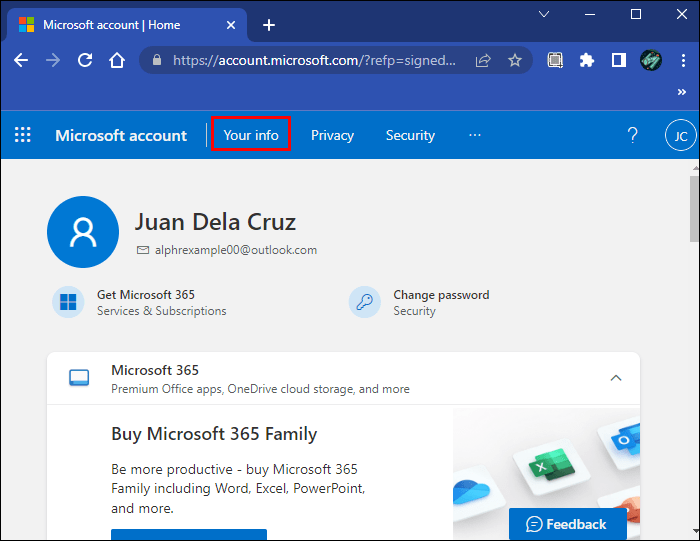Click the share page icon
Screen dimensions: 700x541
pyautogui.click(x=483, y=60)
